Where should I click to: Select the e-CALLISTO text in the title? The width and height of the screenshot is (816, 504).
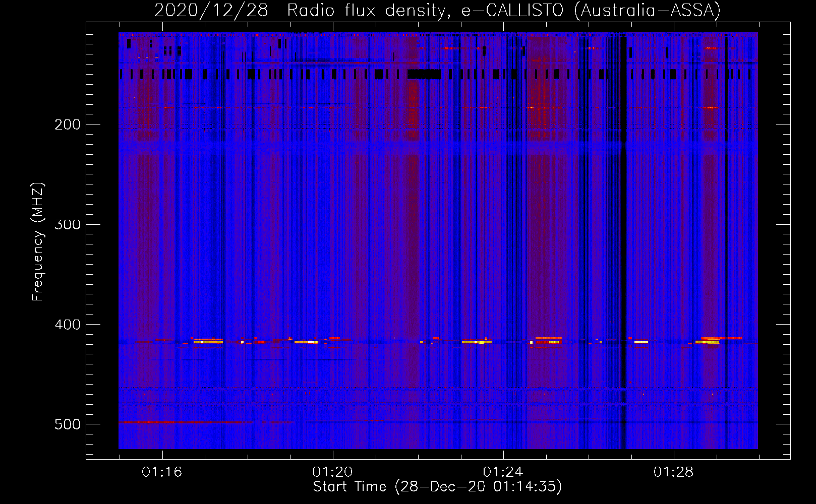(512, 10)
